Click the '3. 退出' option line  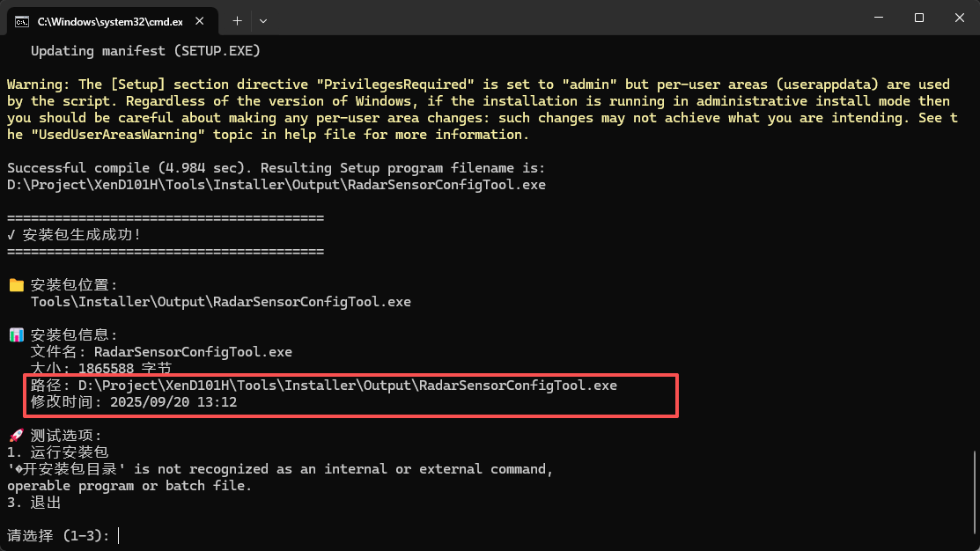coord(35,503)
